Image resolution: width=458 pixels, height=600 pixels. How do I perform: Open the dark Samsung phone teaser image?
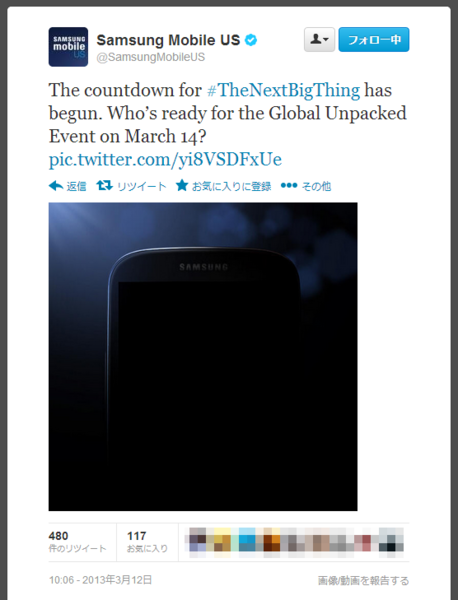point(203,357)
